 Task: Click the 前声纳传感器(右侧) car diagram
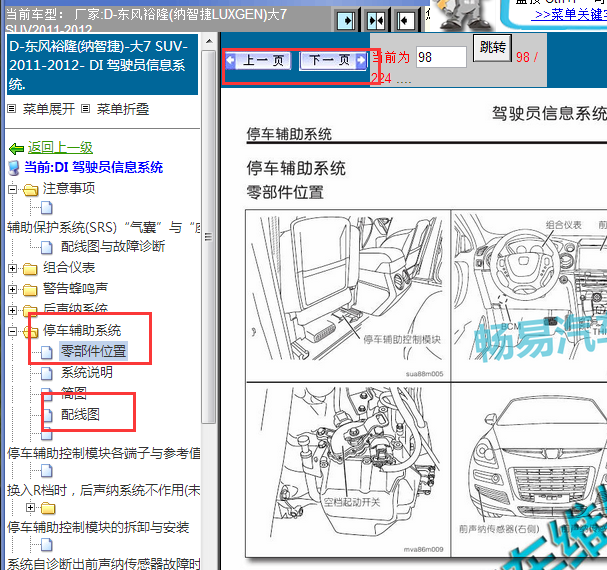pyautogui.click(x=530, y=470)
